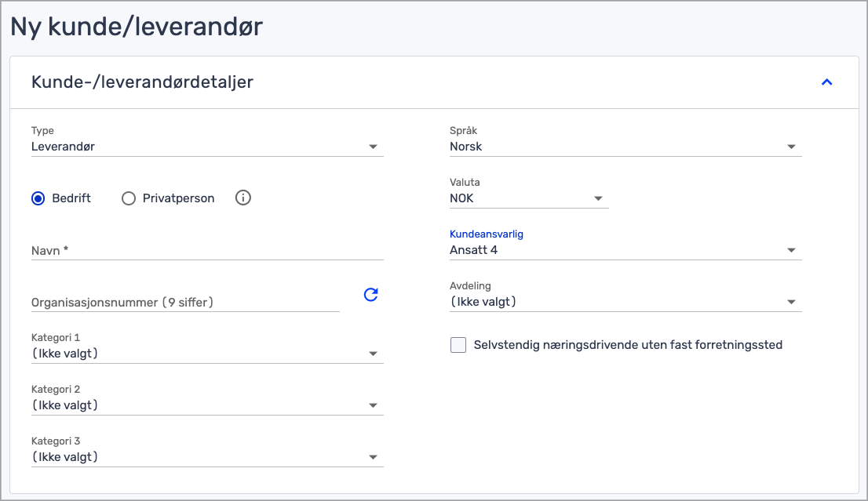Click the Kunde-/leverandørdetaljer section header title
Image resolution: width=868 pixels, height=501 pixels.
pyautogui.click(x=142, y=82)
